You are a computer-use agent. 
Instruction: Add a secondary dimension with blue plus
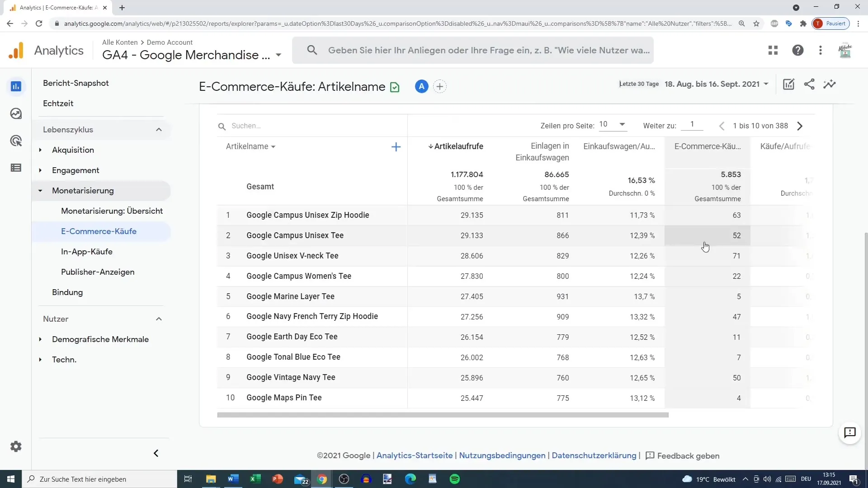pyautogui.click(x=396, y=147)
